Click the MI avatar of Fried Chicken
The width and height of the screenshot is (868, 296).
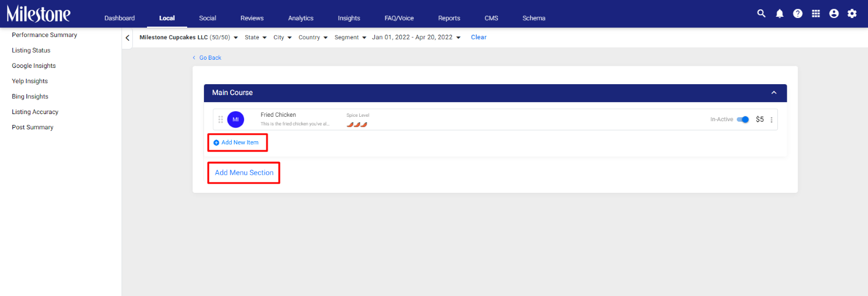(x=235, y=119)
